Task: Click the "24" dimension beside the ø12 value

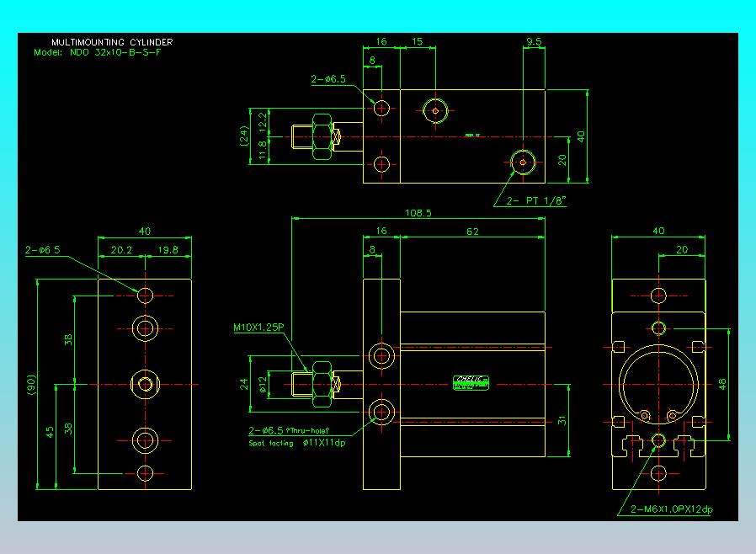Action: pyautogui.click(x=244, y=384)
